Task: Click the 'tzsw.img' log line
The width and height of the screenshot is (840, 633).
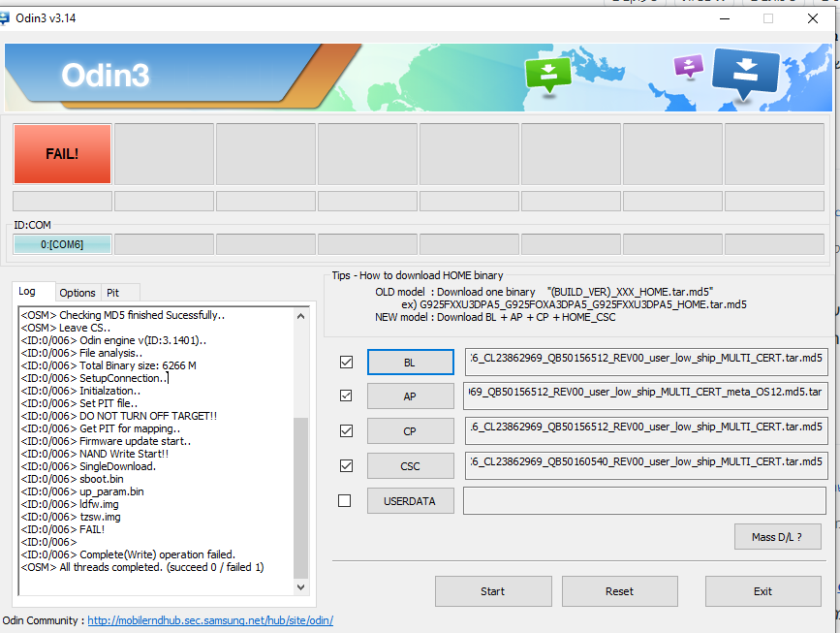Action: point(71,517)
